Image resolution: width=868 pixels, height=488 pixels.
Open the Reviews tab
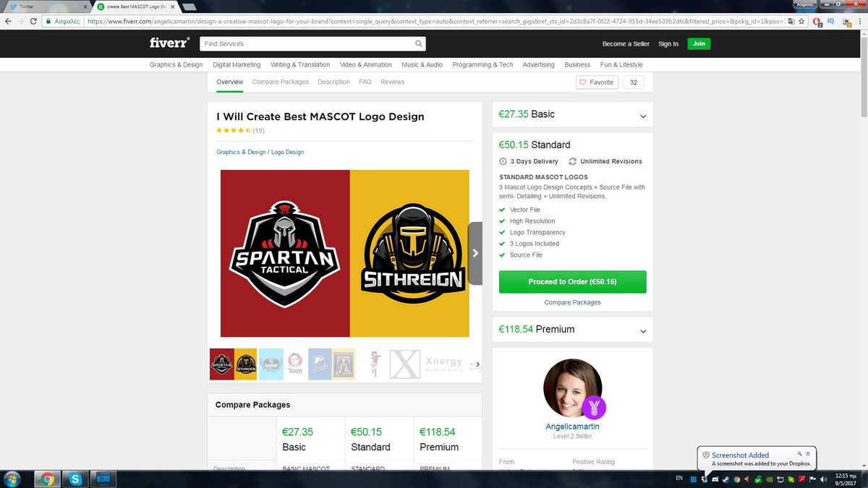pyautogui.click(x=393, y=82)
